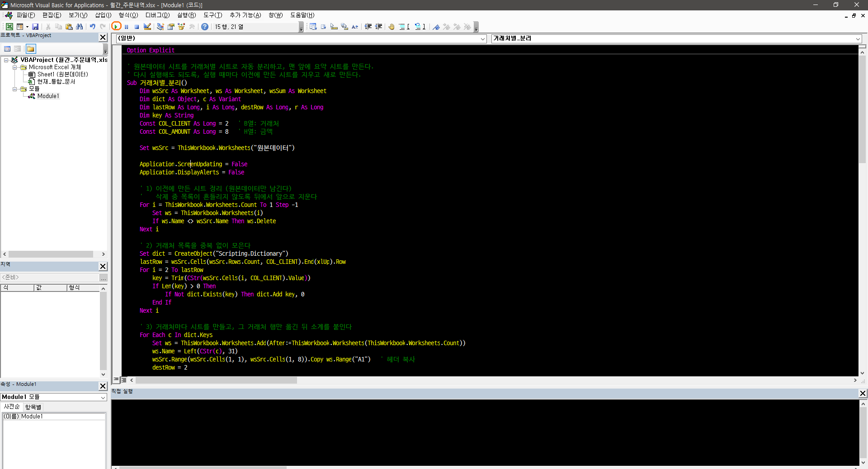This screenshot has height=469, width=868.
Task: Open the 도구(T) menu
Action: [x=212, y=15]
